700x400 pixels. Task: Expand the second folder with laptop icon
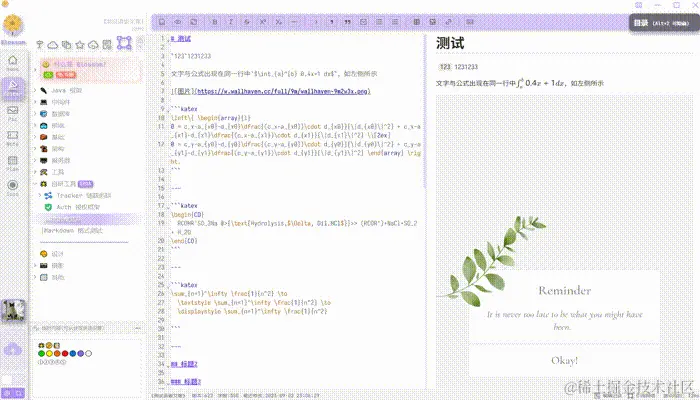click(x=35, y=102)
